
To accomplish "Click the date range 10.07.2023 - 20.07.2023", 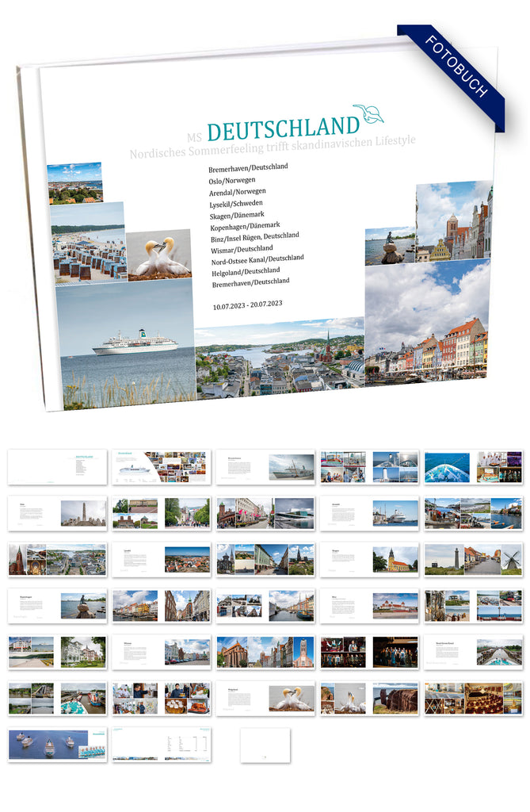I will tap(247, 305).
